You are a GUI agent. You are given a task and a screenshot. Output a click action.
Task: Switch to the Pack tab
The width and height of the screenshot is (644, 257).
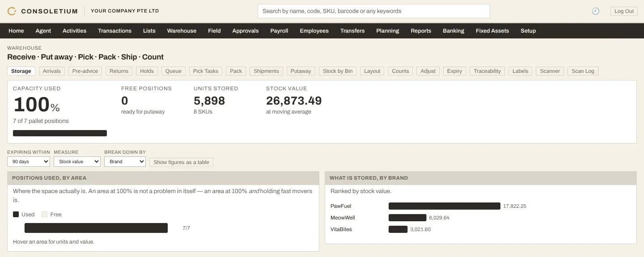(236, 71)
